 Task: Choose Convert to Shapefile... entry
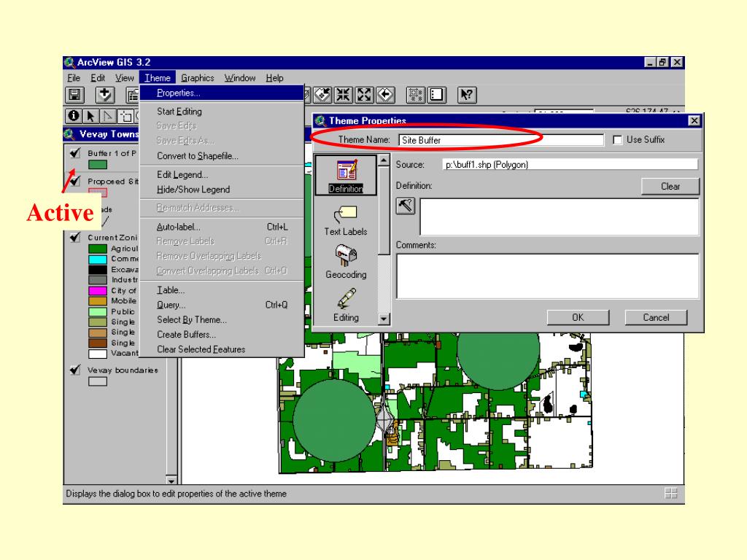coord(222,156)
